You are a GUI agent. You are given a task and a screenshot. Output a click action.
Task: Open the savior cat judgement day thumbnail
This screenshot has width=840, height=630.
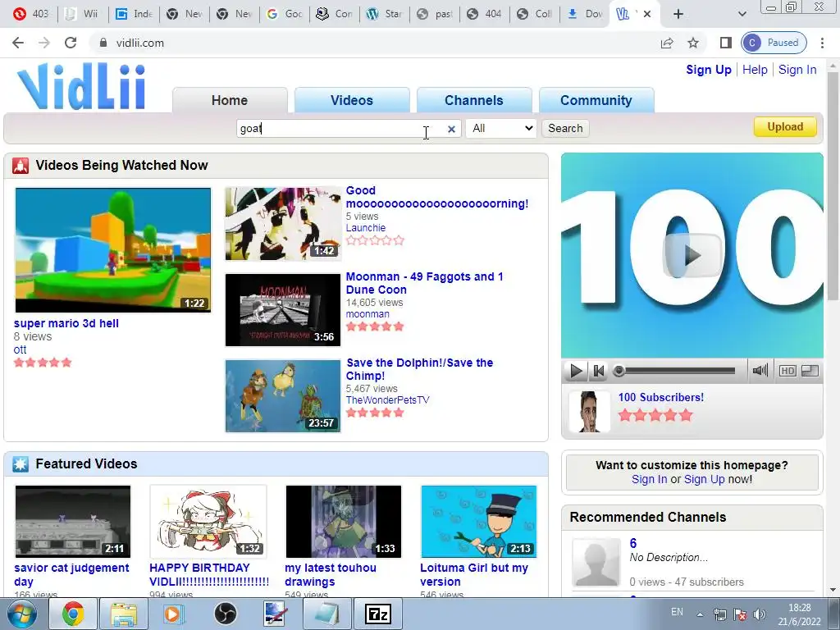(x=73, y=522)
